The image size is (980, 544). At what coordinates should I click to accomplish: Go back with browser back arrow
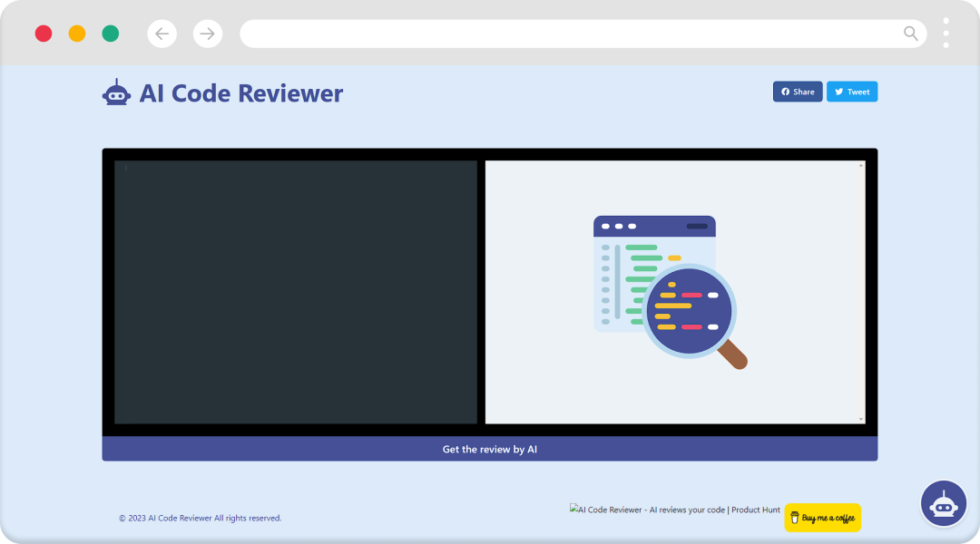pos(162,34)
